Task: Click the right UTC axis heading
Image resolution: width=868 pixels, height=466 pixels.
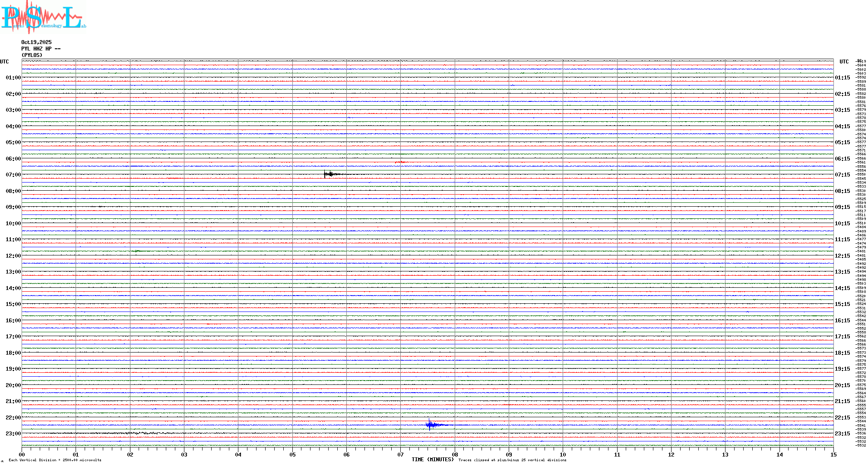Action: pos(844,62)
